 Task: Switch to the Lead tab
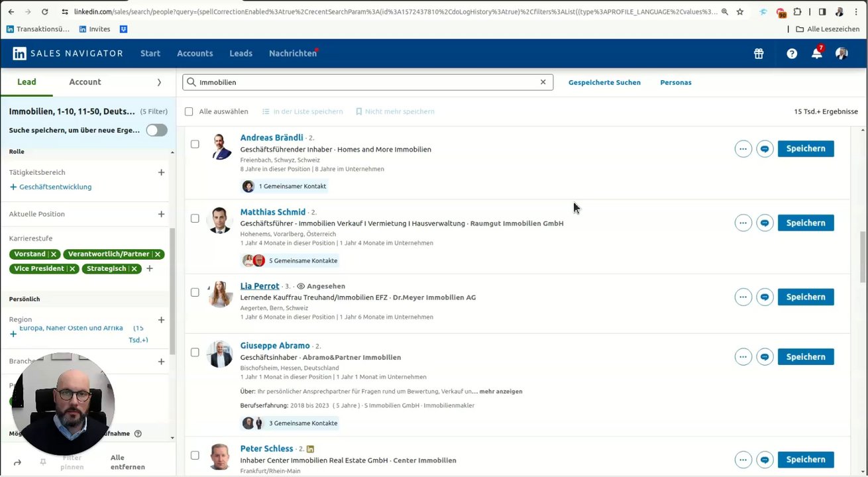point(27,81)
